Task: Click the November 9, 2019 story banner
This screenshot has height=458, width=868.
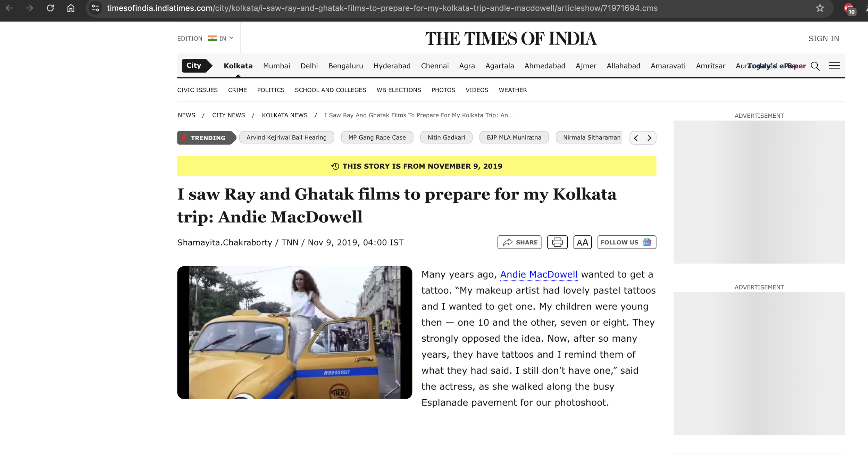Action: pyautogui.click(x=417, y=166)
